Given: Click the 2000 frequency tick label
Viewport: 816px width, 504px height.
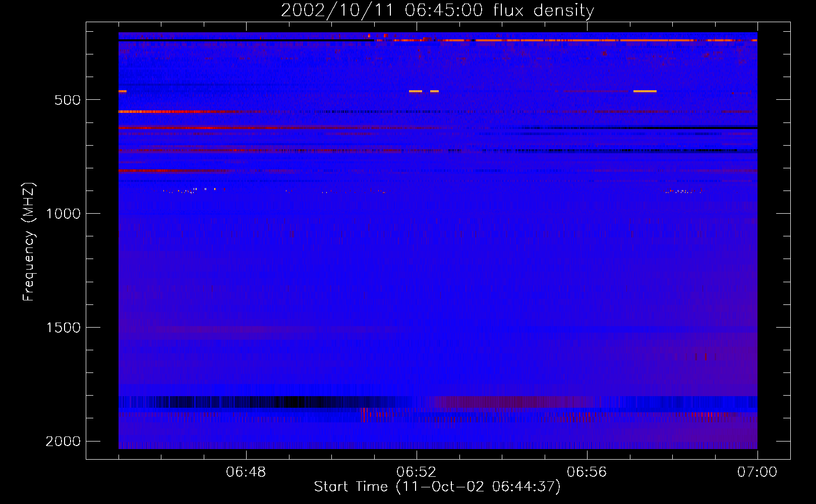Looking at the screenshot, I should 63,442.
